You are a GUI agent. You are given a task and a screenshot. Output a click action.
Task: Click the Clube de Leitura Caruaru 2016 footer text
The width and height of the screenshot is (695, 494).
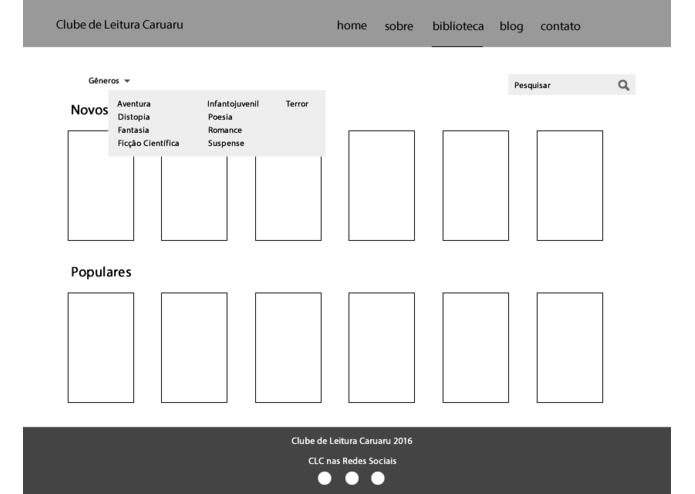point(352,441)
